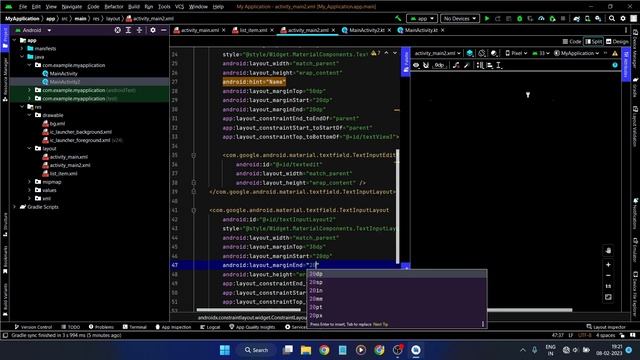The width and height of the screenshot is (640, 360).
Task: Zoom in with plus button on design surface
Action: 608,264
